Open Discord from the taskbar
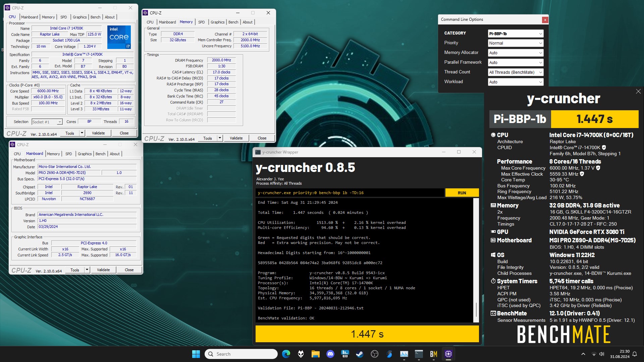Screen dimensions: 644x362 tap(330, 354)
